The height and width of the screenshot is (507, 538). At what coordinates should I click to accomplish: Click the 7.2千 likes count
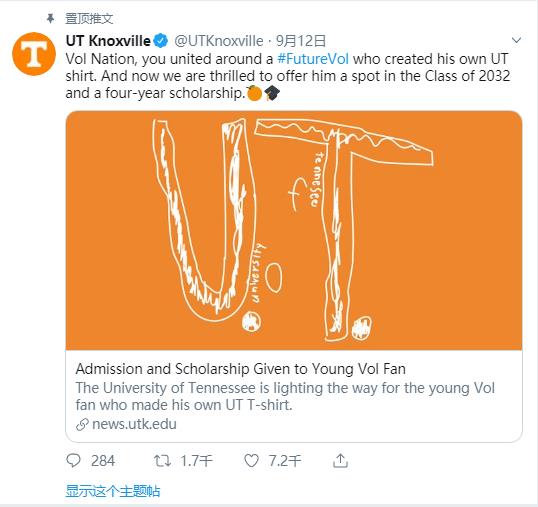coord(284,461)
